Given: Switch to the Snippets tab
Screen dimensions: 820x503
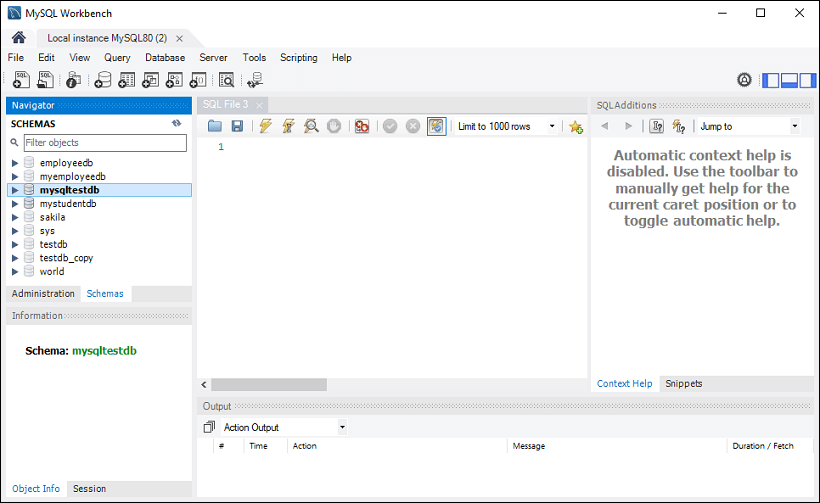Looking at the screenshot, I should [x=684, y=383].
